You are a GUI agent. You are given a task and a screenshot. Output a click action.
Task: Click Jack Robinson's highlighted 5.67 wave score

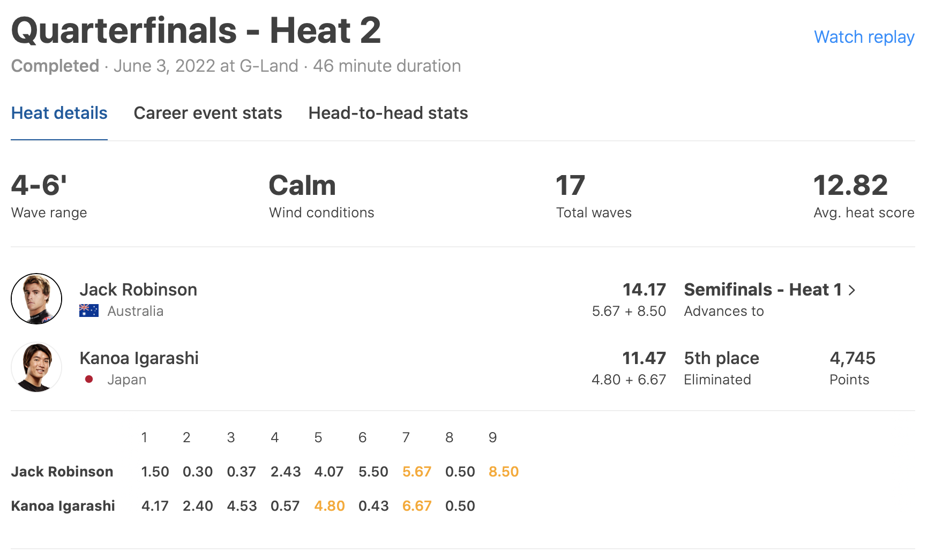click(416, 472)
